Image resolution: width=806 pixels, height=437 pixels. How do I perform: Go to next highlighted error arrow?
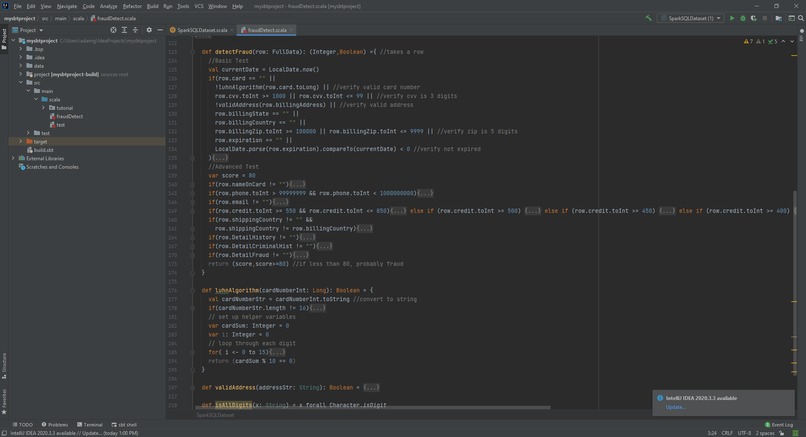(792, 41)
